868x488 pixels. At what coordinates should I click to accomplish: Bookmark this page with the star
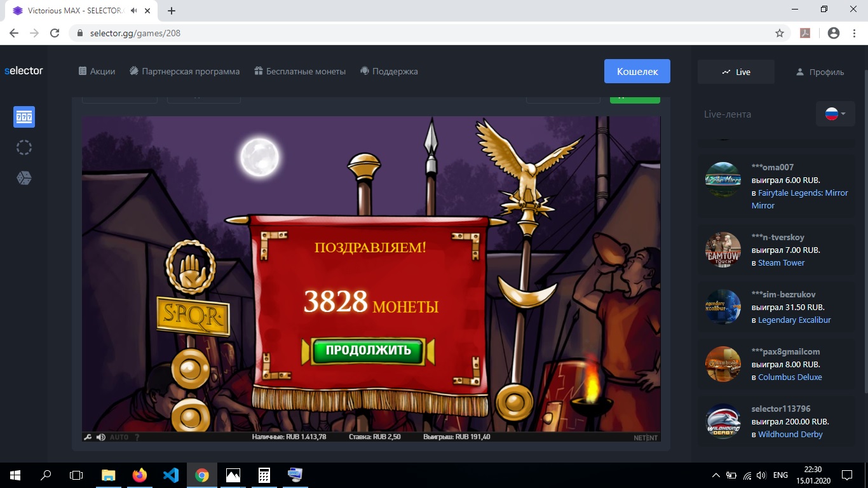tap(780, 33)
